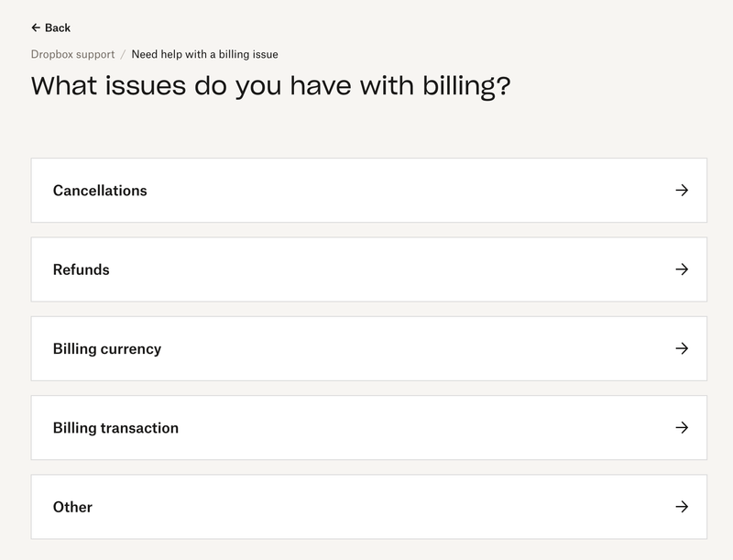This screenshot has width=733, height=560.
Task: Pick the Other label text
Action: (72, 507)
